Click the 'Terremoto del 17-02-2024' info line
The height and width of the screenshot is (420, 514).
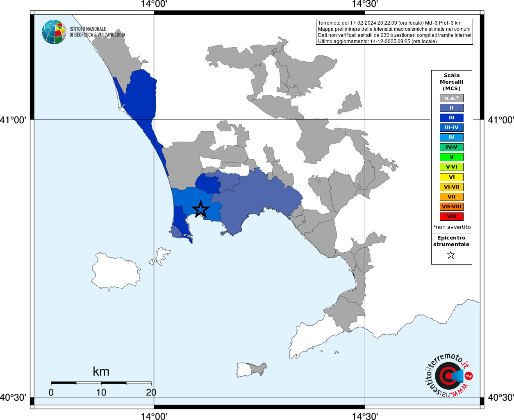(390, 23)
